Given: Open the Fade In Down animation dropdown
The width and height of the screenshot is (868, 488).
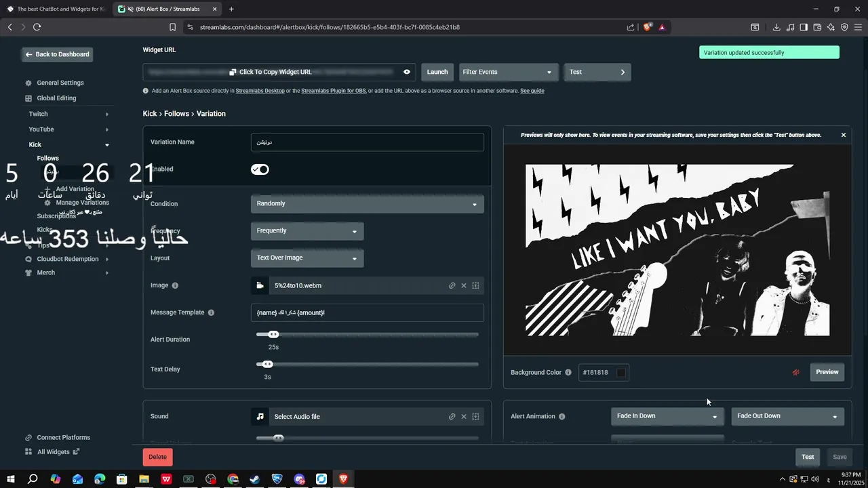Looking at the screenshot, I should point(667,416).
